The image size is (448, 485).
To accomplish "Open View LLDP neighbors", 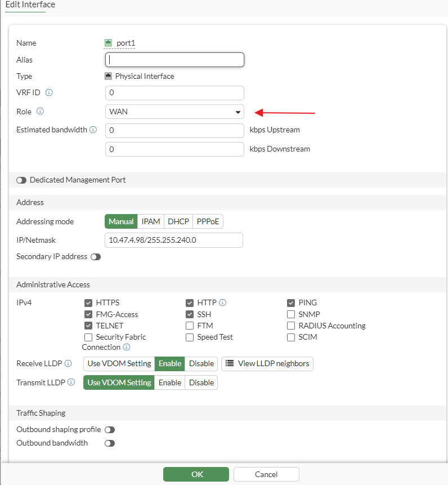I will 267,363.
